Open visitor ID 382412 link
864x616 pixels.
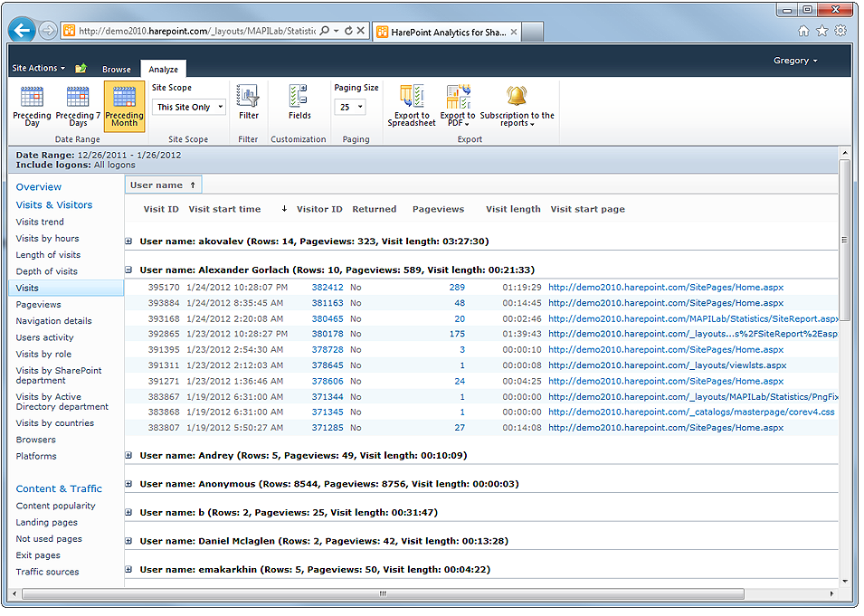point(328,288)
